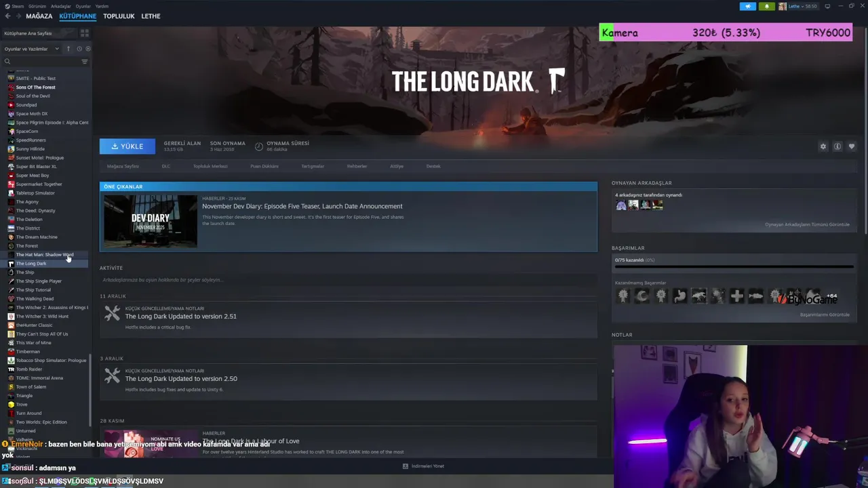This screenshot has width=868, height=488.
Task: View all friends who play link
Action: [x=807, y=224]
